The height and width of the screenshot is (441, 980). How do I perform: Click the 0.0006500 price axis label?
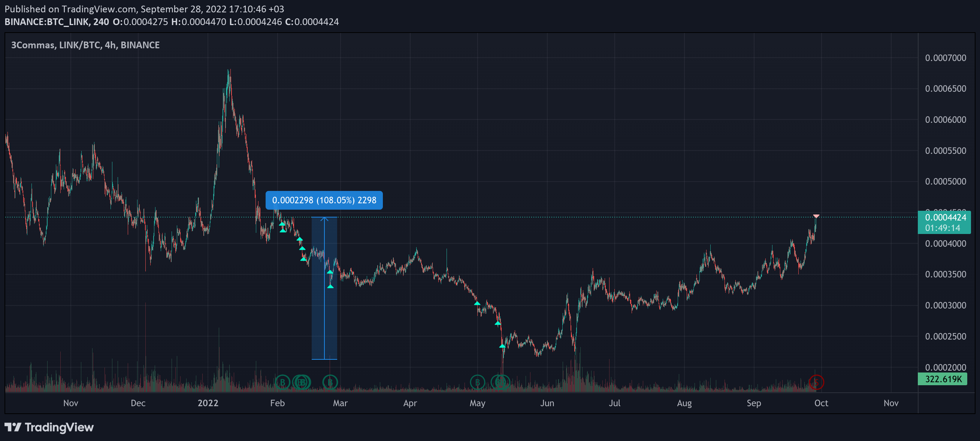click(946, 89)
